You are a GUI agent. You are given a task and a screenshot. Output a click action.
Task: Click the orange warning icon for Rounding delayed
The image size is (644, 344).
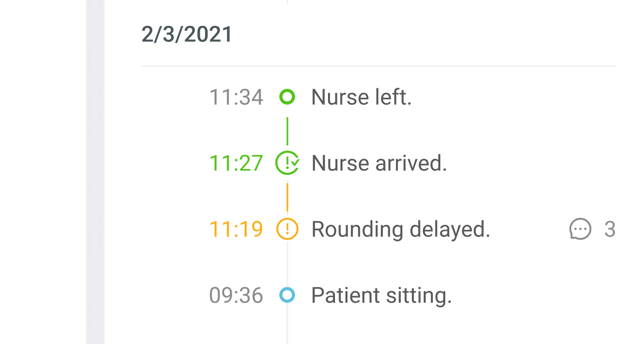pyautogui.click(x=287, y=229)
